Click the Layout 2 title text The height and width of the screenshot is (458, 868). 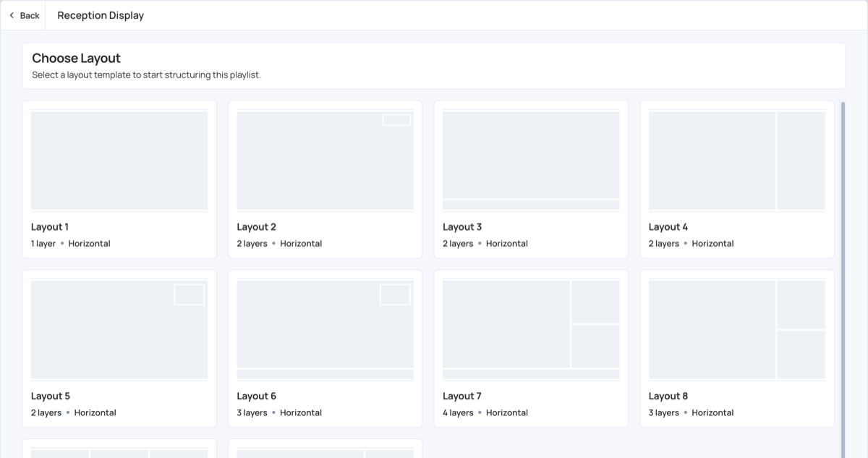tap(257, 226)
